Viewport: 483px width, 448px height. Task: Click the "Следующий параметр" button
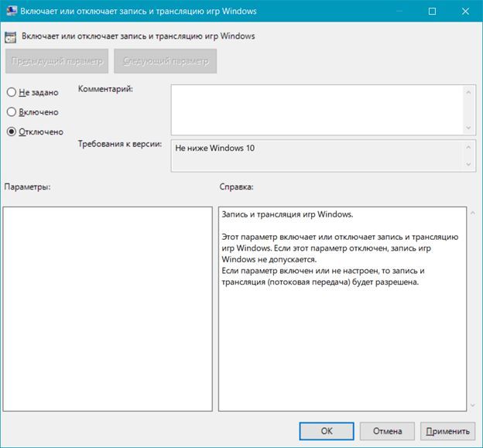click(x=166, y=61)
